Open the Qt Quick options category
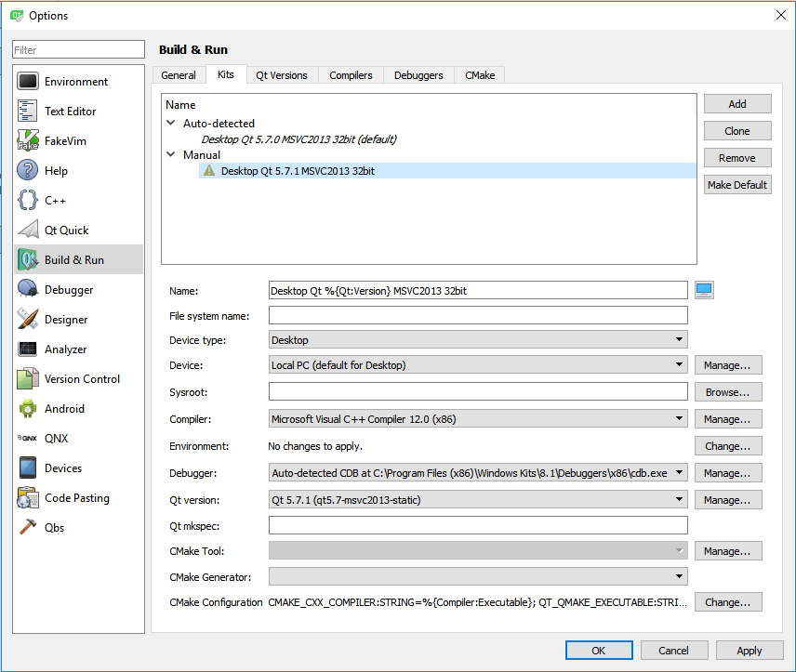The image size is (796, 672). 66,231
